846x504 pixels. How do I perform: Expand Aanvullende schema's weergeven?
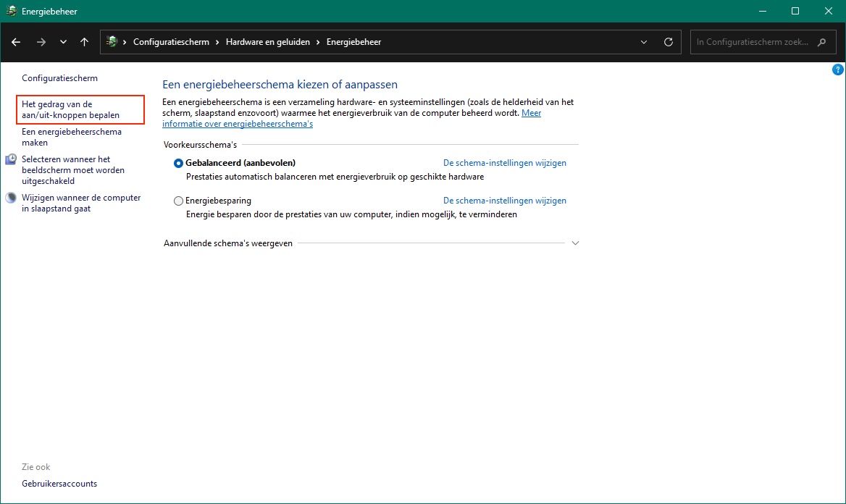click(x=575, y=243)
